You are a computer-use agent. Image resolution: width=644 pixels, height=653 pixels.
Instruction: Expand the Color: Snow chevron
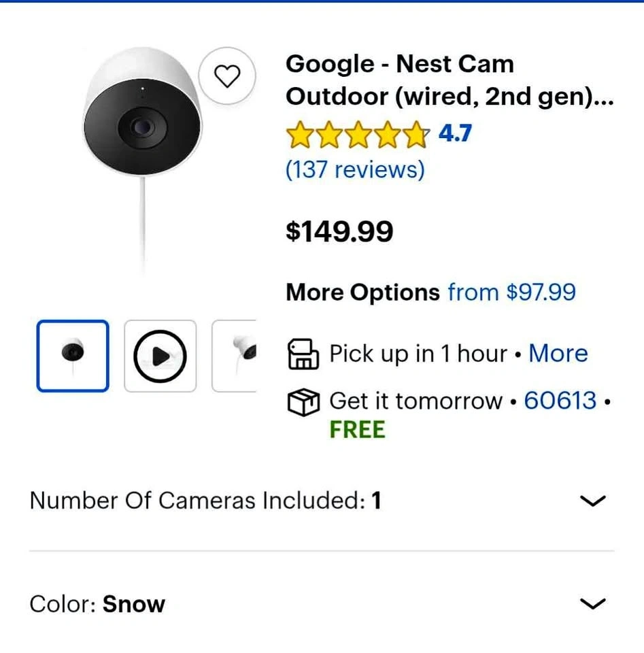592,604
